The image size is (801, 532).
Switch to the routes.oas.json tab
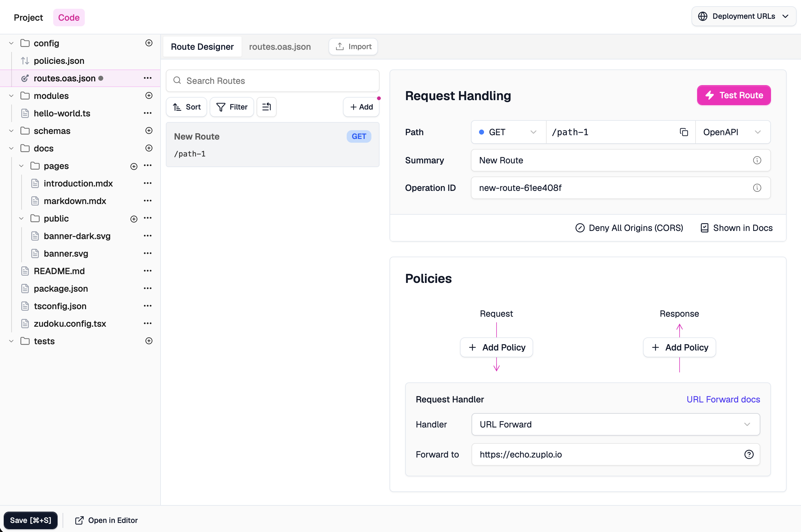[x=279, y=47]
